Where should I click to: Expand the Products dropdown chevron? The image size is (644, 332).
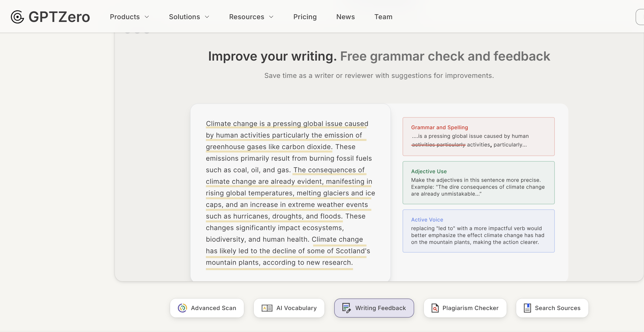click(x=147, y=17)
